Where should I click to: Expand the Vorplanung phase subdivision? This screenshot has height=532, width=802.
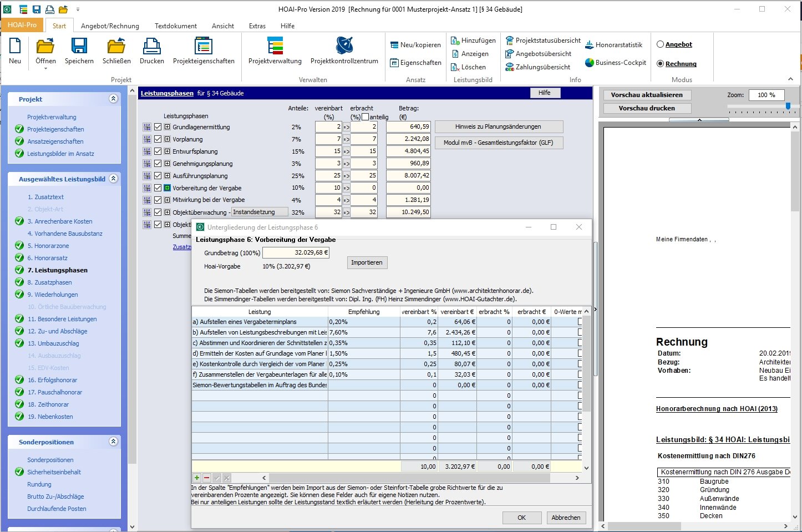point(167,139)
